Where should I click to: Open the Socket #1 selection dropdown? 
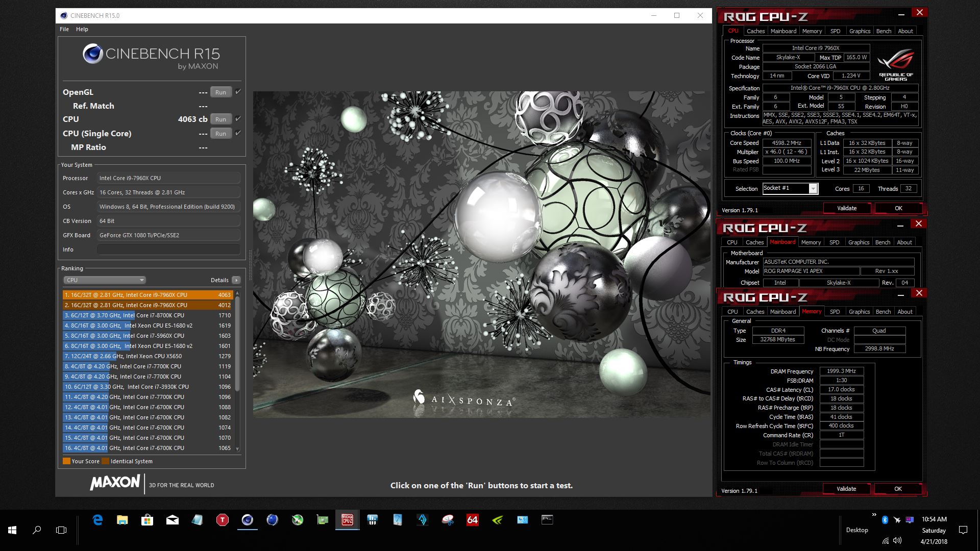pyautogui.click(x=813, y=189)
